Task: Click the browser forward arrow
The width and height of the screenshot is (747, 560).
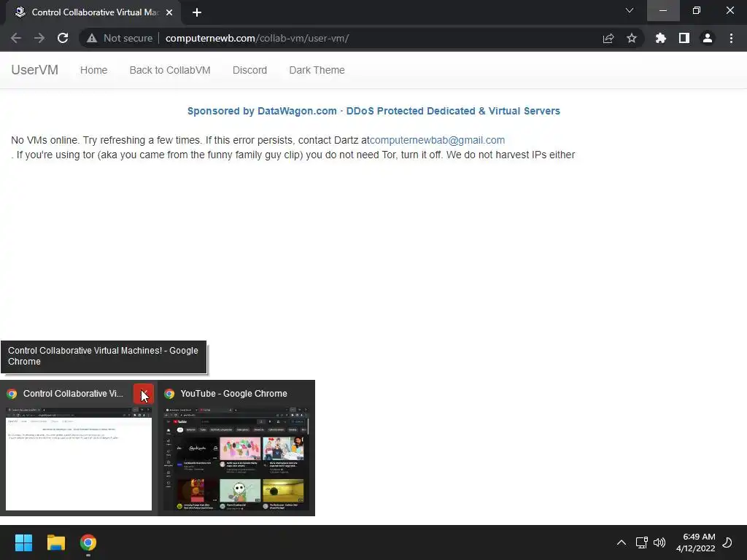Action: [39, 38]
